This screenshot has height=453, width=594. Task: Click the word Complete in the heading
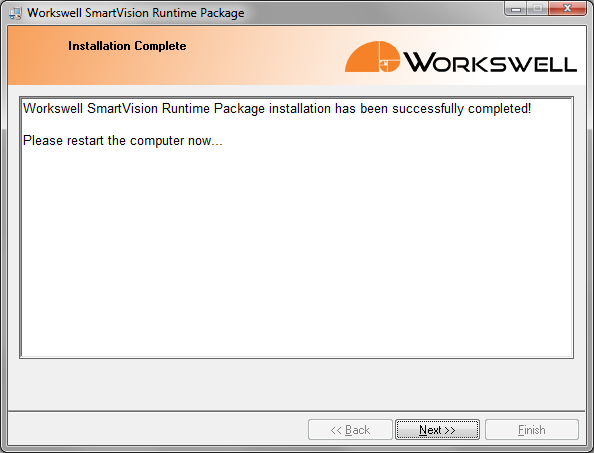pyautogui.click(x=160, y=46)
